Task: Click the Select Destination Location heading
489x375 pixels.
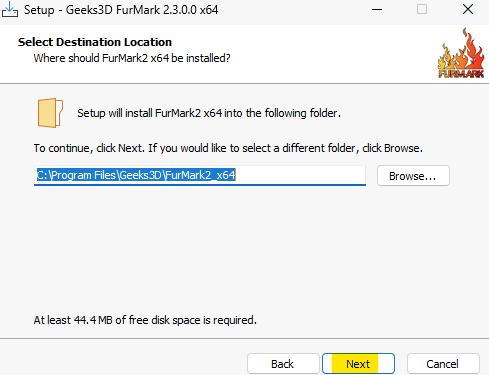Action: tap(95, 42)
